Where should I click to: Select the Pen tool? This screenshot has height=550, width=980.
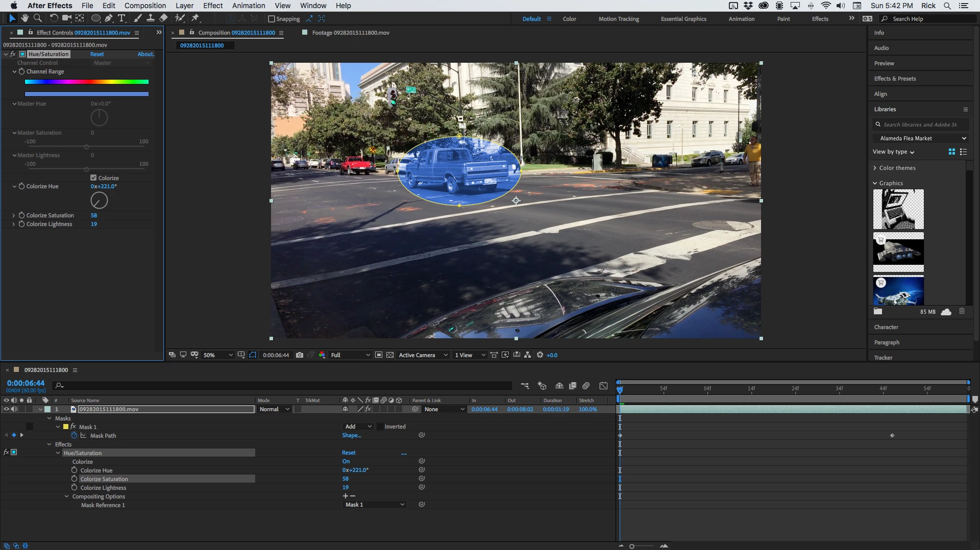tap(109, 18)
